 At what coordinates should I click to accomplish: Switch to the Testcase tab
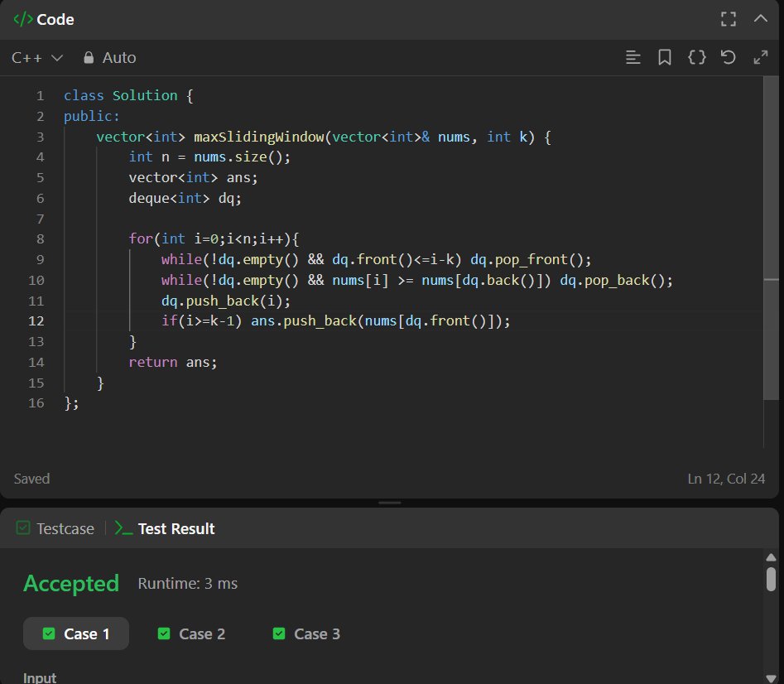[55, 528]
